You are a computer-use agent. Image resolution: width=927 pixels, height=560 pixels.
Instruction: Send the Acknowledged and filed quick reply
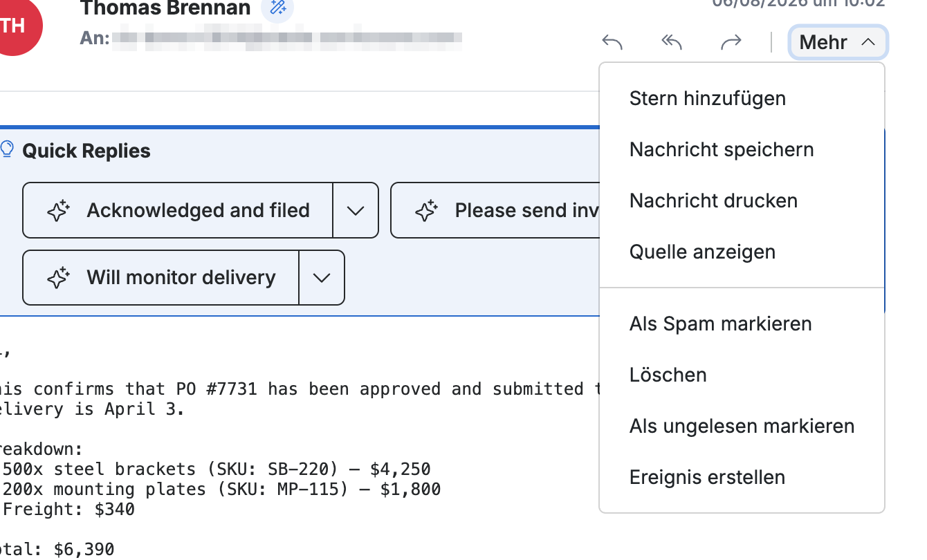[x=178, y=210]
